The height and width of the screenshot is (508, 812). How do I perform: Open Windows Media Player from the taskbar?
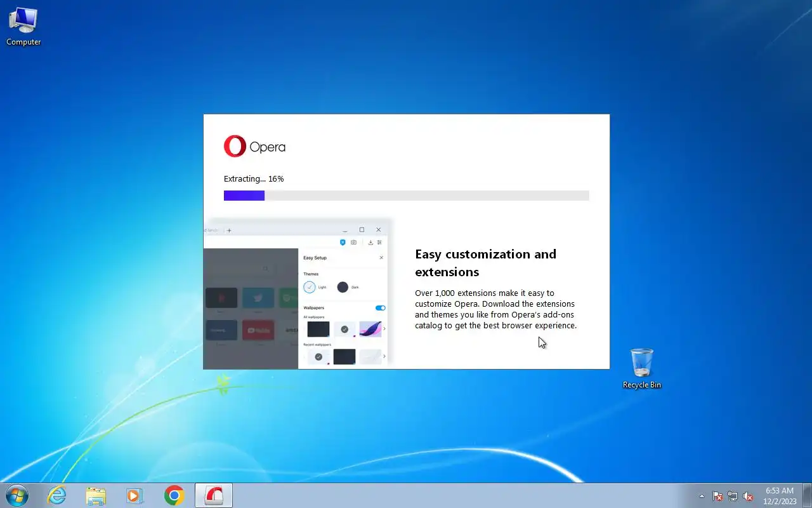(x=134, y=495)
